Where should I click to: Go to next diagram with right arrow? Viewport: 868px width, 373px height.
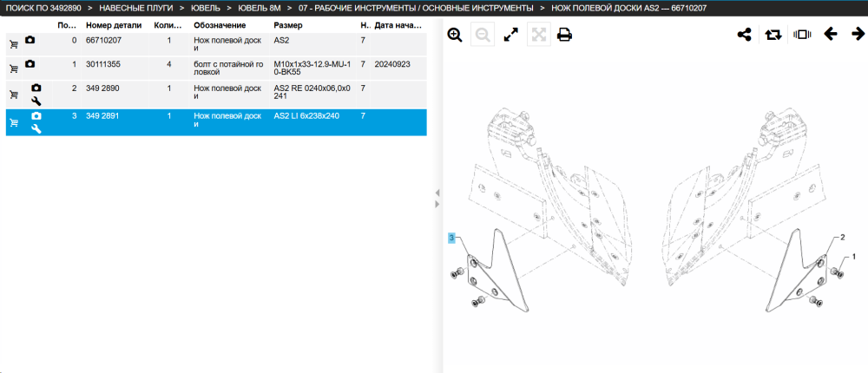[858, 35]
